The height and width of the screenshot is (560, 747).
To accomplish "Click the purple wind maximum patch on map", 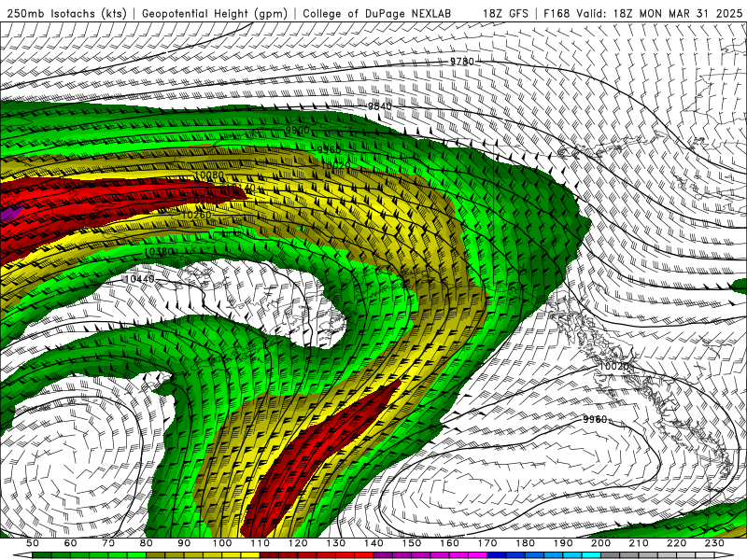I will (x=9, y=214).
